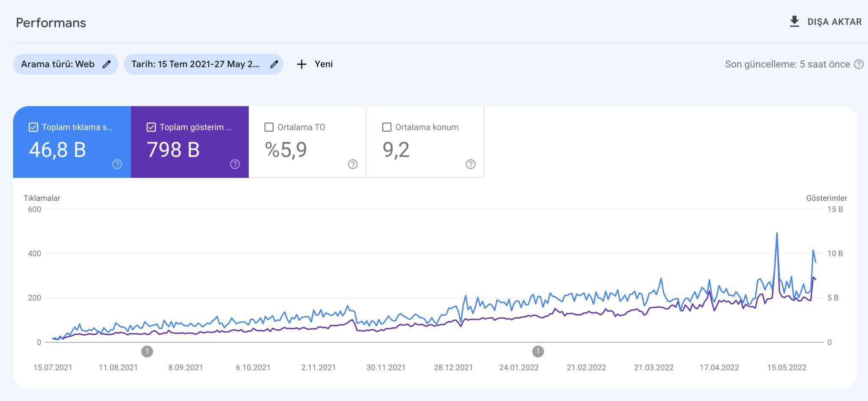Click the 2.11.2021 date label
The image size is (868, 401).
click(x=318, y=367)
